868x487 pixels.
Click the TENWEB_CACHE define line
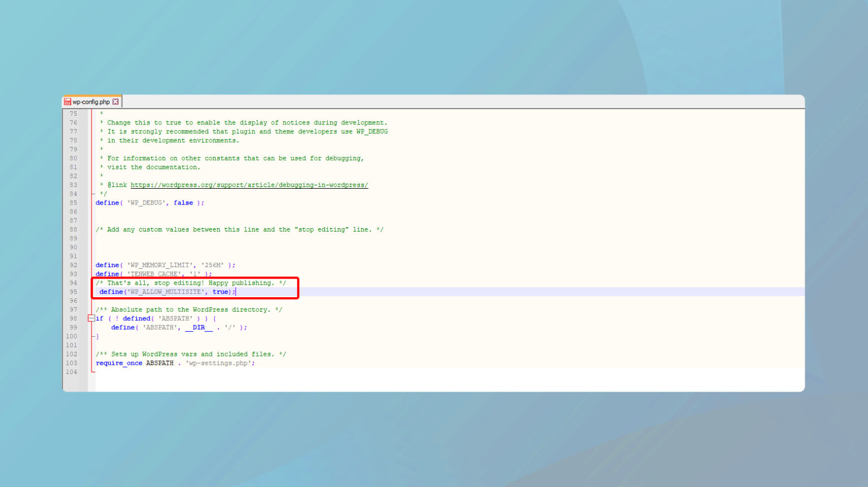point(153,274)
